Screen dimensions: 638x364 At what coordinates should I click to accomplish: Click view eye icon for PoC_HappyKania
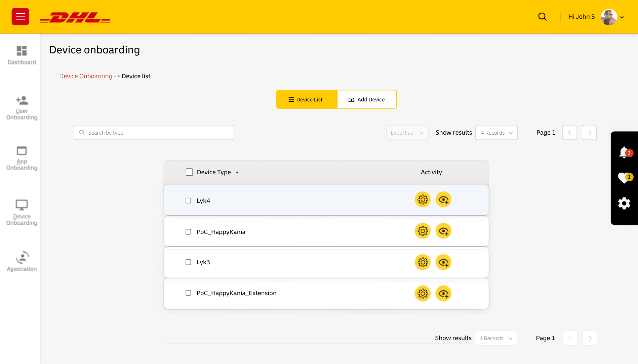[x=443, y=231]
